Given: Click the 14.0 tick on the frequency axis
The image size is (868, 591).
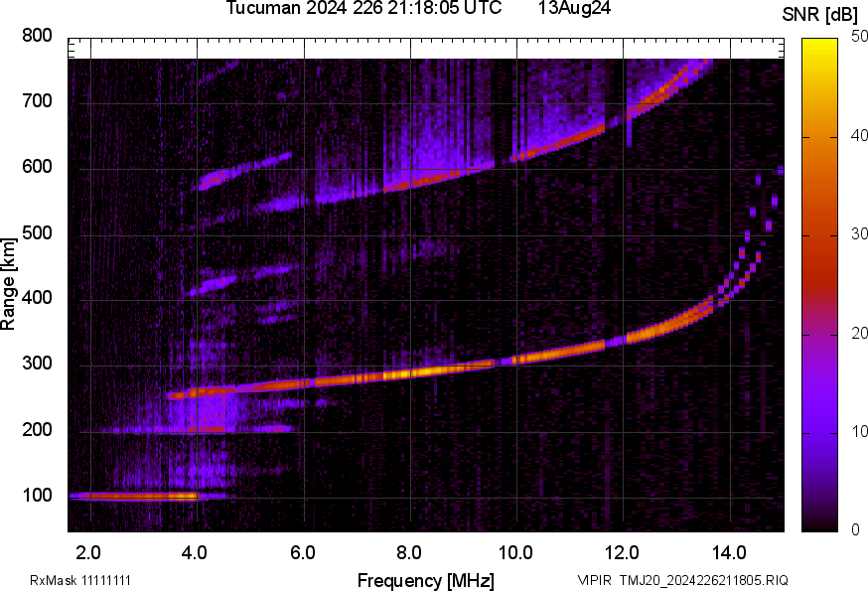Looking at the screenshot, I should [x=730, y=550].
